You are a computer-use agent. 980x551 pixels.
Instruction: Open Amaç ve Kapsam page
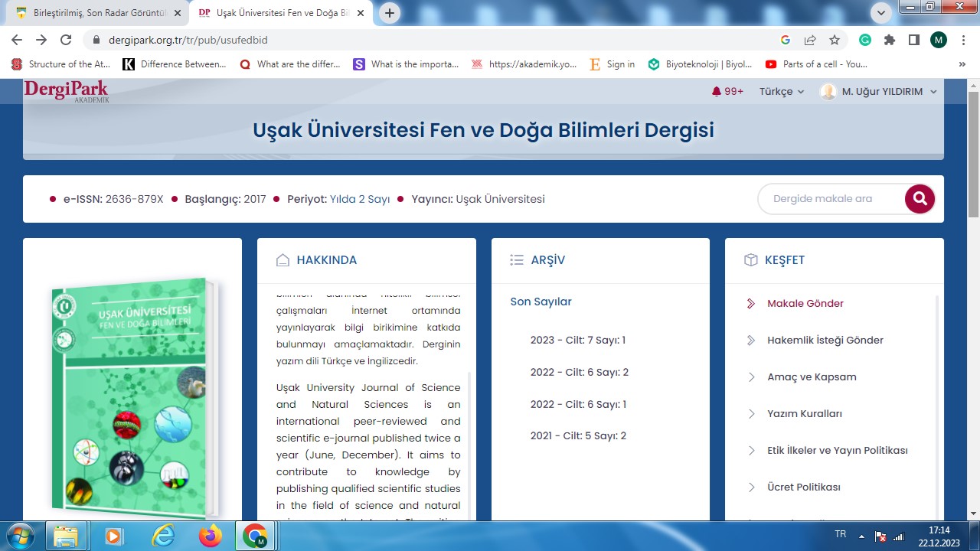812,377
